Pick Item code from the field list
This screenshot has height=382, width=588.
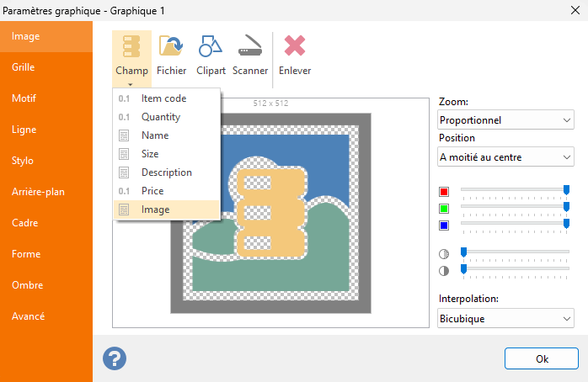[x=167, y=98]
